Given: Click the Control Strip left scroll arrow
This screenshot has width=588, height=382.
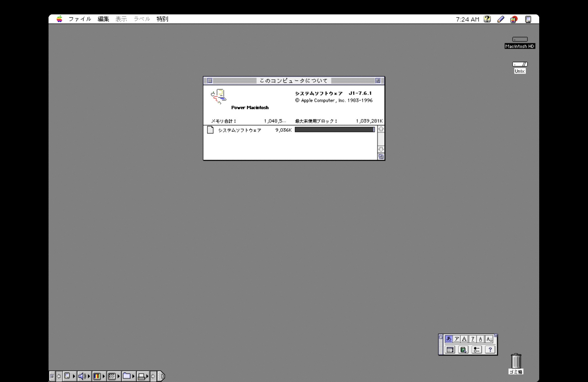Looking at the screenshot, I should click(x=59, y=376).
